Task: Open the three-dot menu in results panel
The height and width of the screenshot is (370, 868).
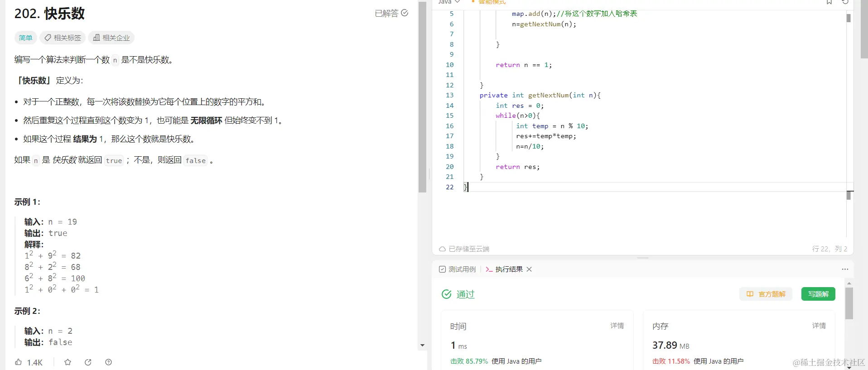Action: point(845,269)
